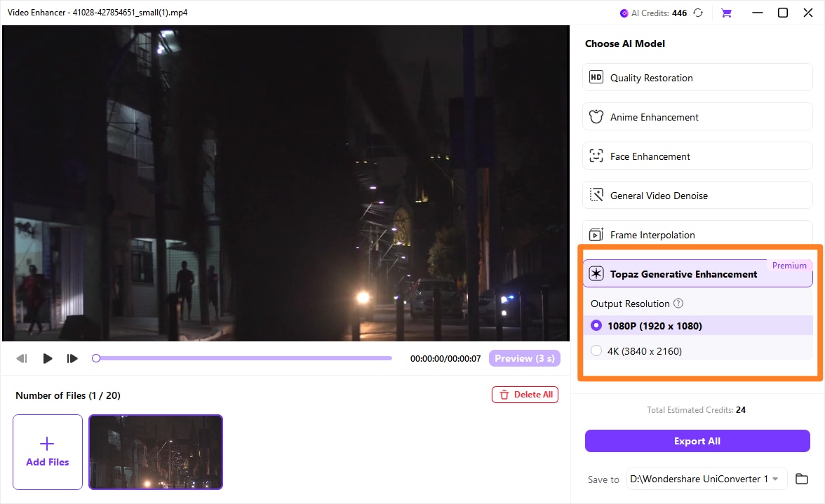Minimize the Video Enhancer window
This screenshot has height=504, width=825.
tap(758, 13)
